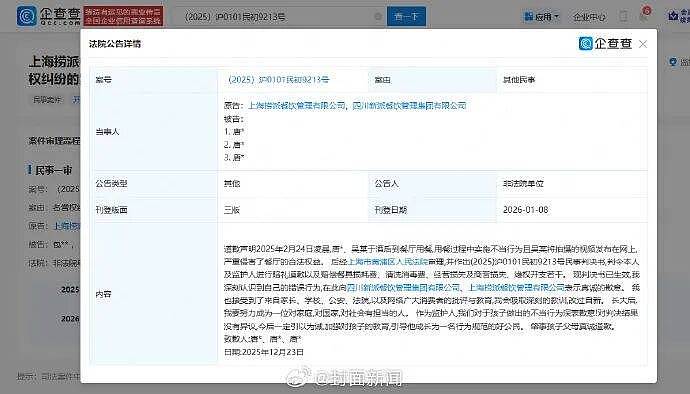Click the location pin icon at right edge

tap(672, 62)
